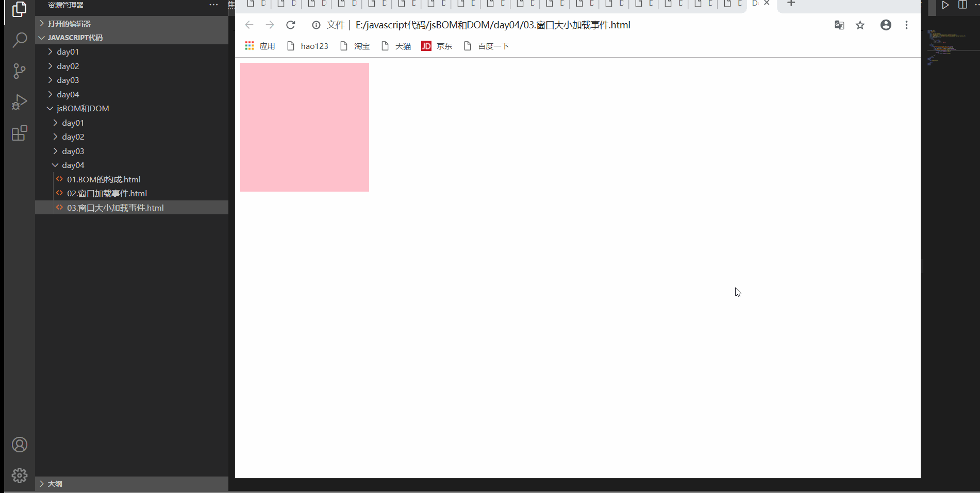Click the browser back arrow
The height and width of the screenshot is (493, 980).
(x=249, y=25)
